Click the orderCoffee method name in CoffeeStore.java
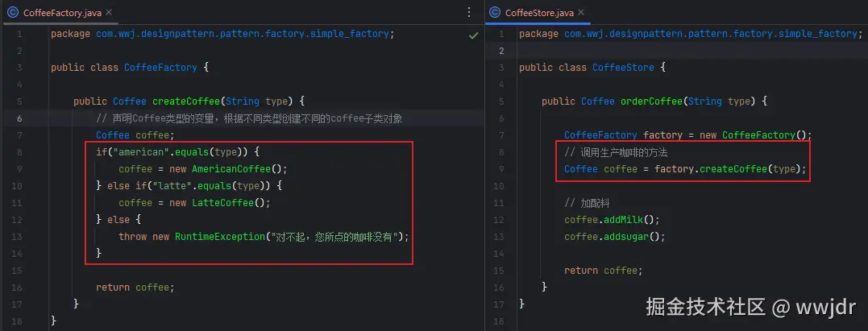The image size is (868, 331). 651,101
